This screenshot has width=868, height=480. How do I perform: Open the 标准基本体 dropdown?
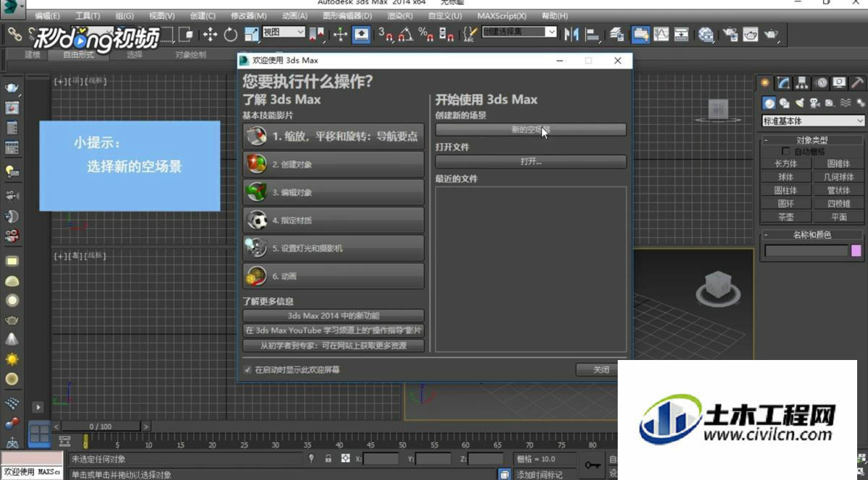814,121
